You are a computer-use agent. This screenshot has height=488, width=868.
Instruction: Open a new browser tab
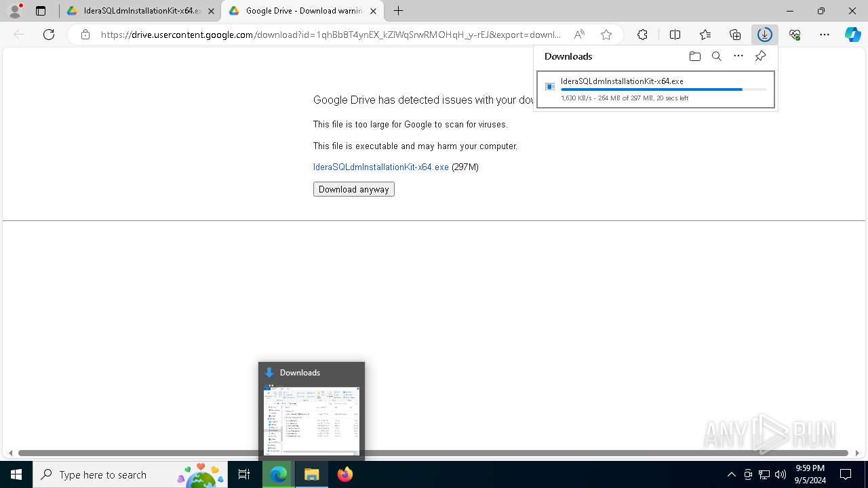click(x=399, y=11)
